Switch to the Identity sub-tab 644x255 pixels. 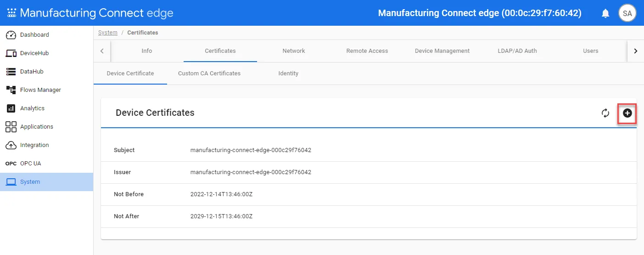(288, 74)
